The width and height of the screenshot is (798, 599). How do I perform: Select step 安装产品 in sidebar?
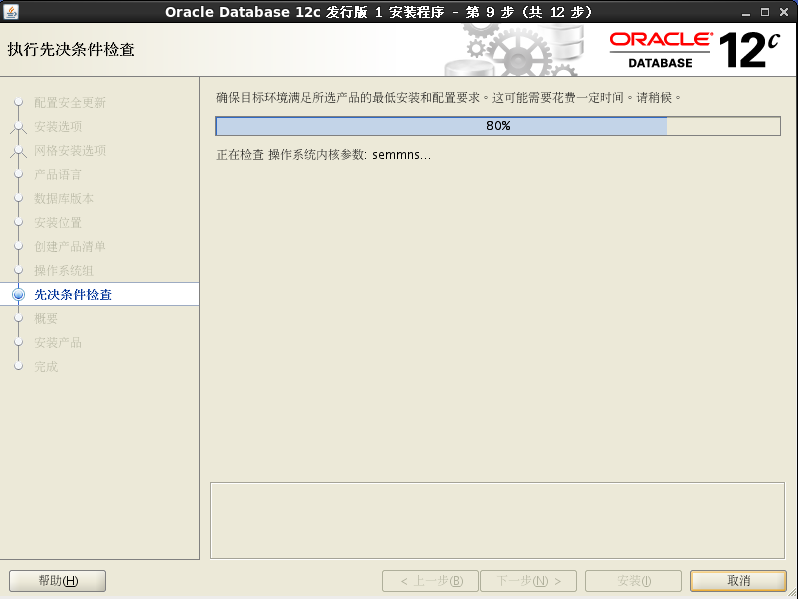[x=58, y=342]
